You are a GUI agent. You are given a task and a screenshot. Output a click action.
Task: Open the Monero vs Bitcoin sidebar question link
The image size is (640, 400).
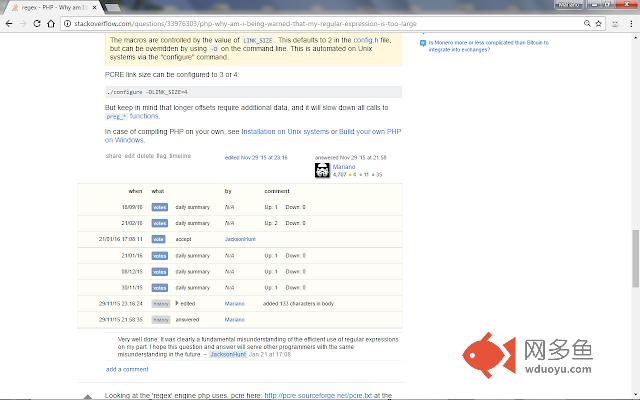pos(488,46)
